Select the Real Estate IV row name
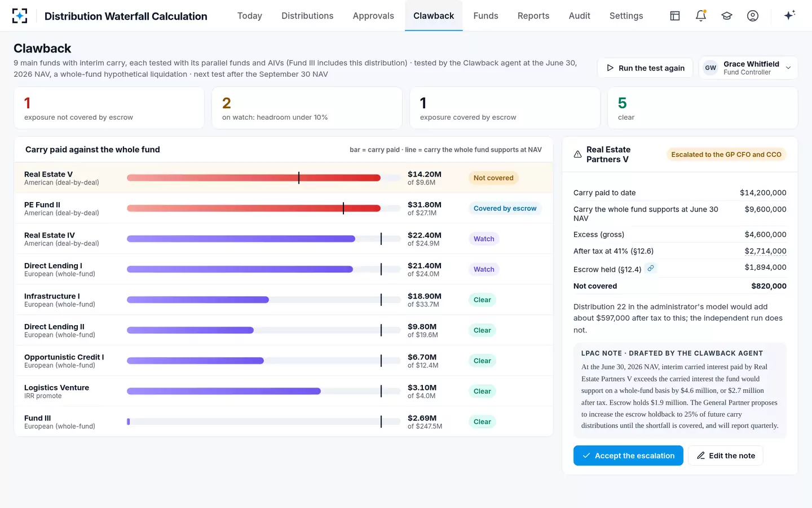Viewport: 812px width, 508px height. (50, 235)
